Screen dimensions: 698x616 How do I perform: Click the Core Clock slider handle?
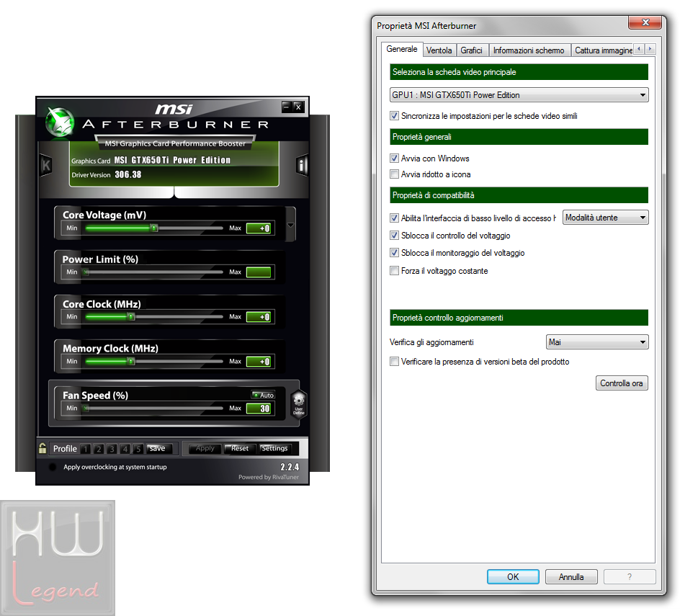131,317
